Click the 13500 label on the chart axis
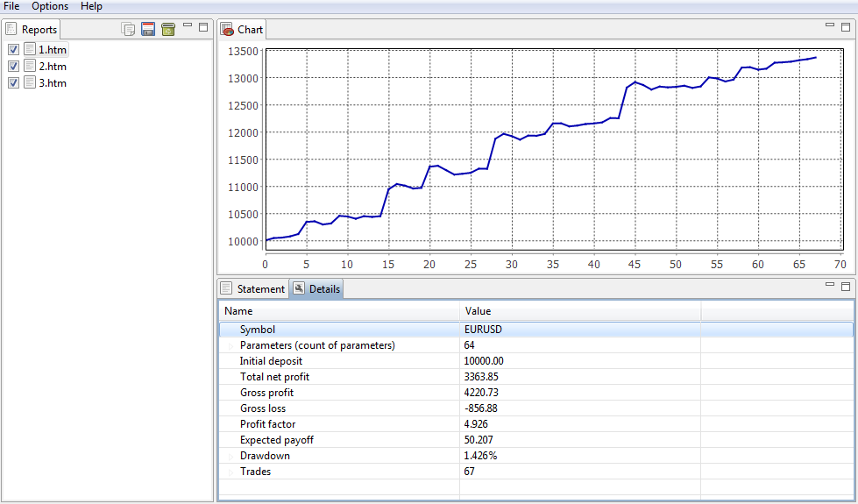 tap(243, 52)
